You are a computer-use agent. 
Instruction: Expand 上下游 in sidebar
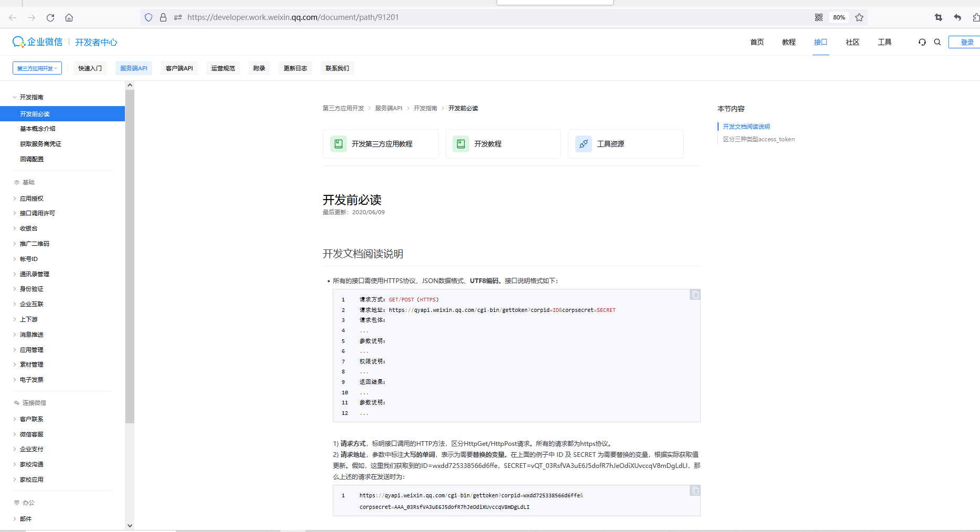(x=29, y=319)
